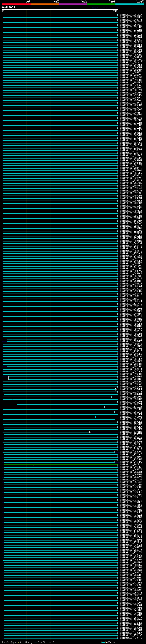Click the alignment arrowhead of A4GWU2
146x644 pixels.
click(x=96, y=417)
